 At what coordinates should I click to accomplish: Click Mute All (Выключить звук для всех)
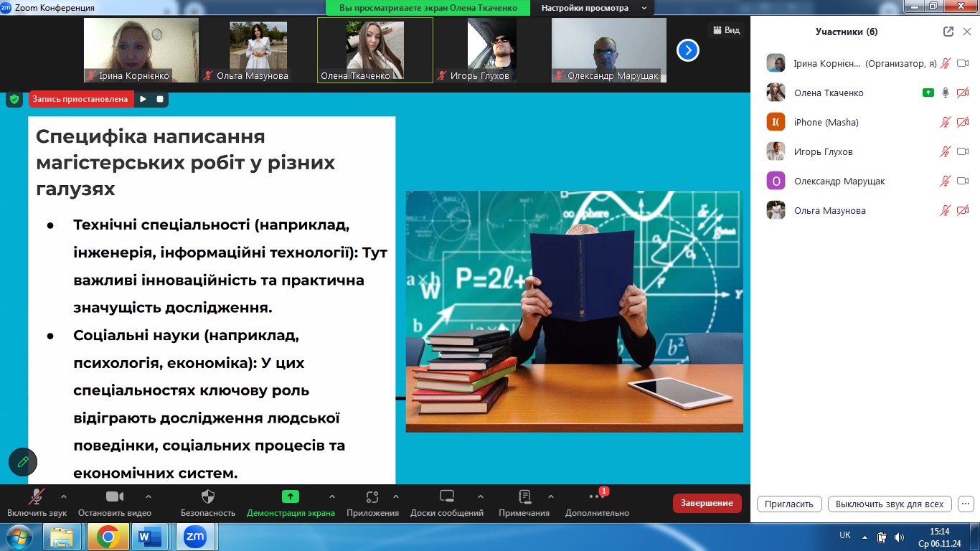pos(890,504)
